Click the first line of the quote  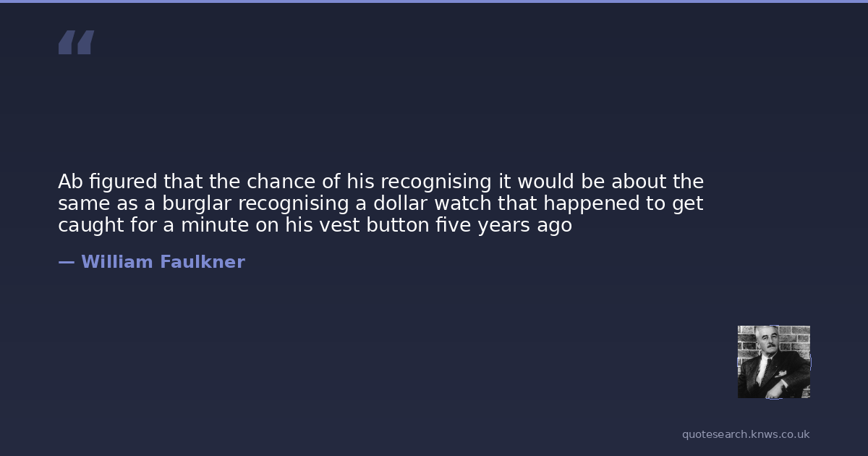point(380,182)
